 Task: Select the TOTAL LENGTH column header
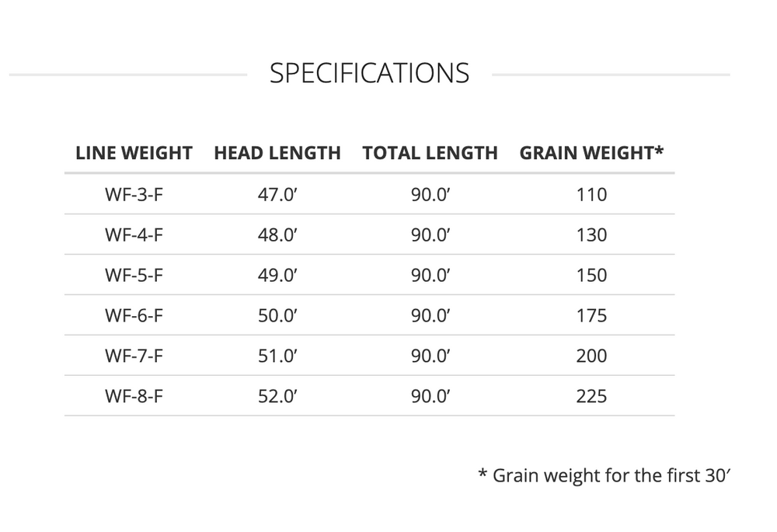[x=430, y=153]
